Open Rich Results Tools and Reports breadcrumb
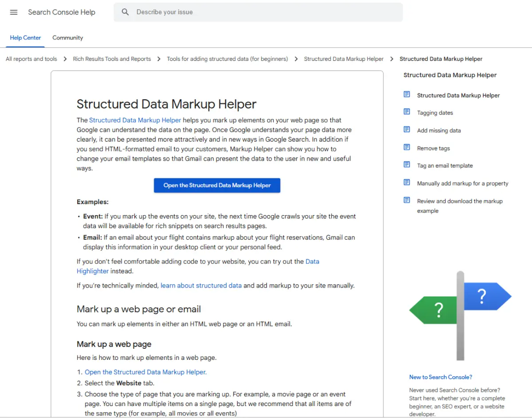Screen dimensions: 532x418 coord(112,59)
